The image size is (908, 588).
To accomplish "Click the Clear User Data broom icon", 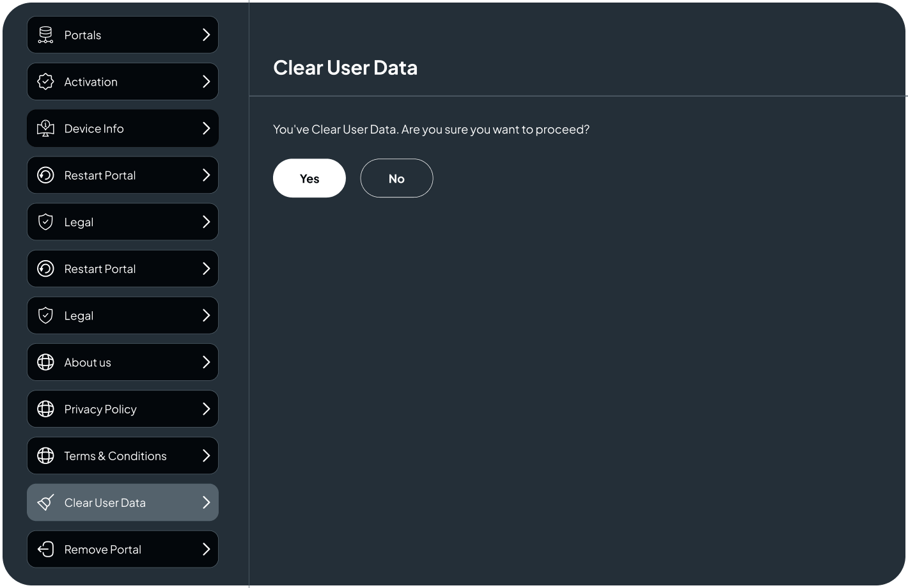I will point(45,502).
